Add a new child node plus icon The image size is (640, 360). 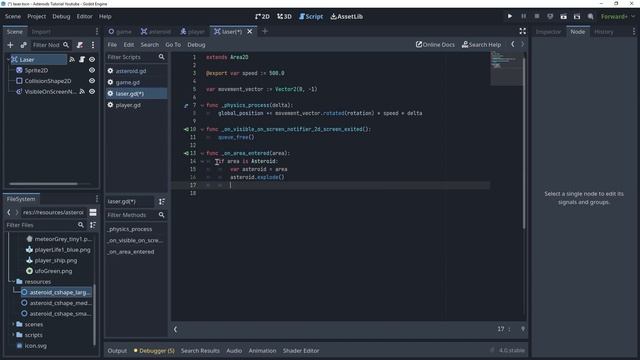coord(11,45)
